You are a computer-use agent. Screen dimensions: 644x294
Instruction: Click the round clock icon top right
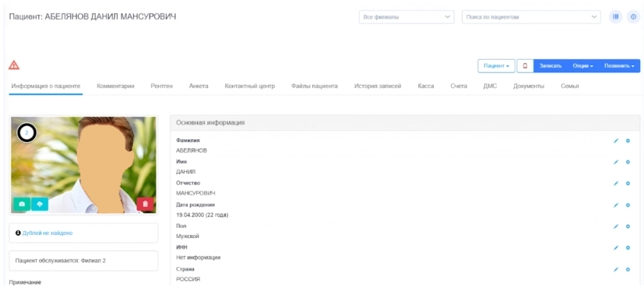tap(633, 17)
